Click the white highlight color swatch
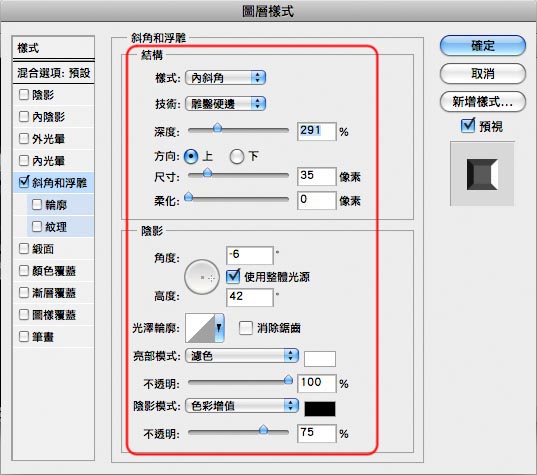537x475 pixels. point(320,359)
